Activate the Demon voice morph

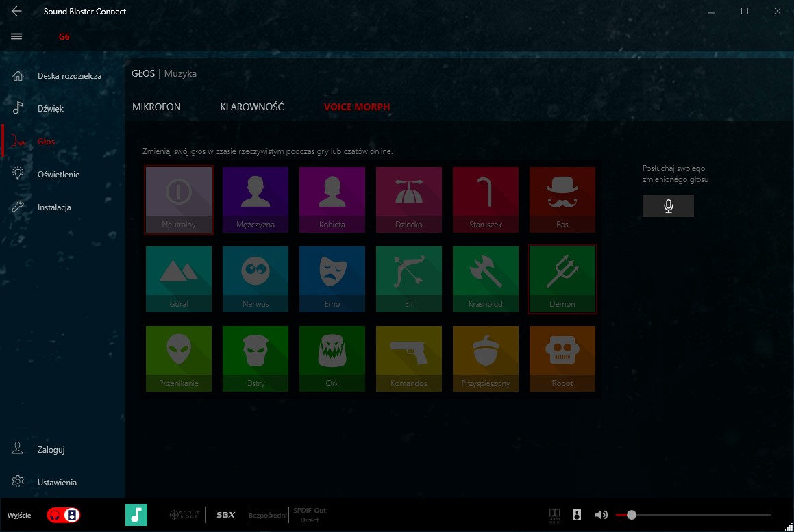[x=562, y=279]
